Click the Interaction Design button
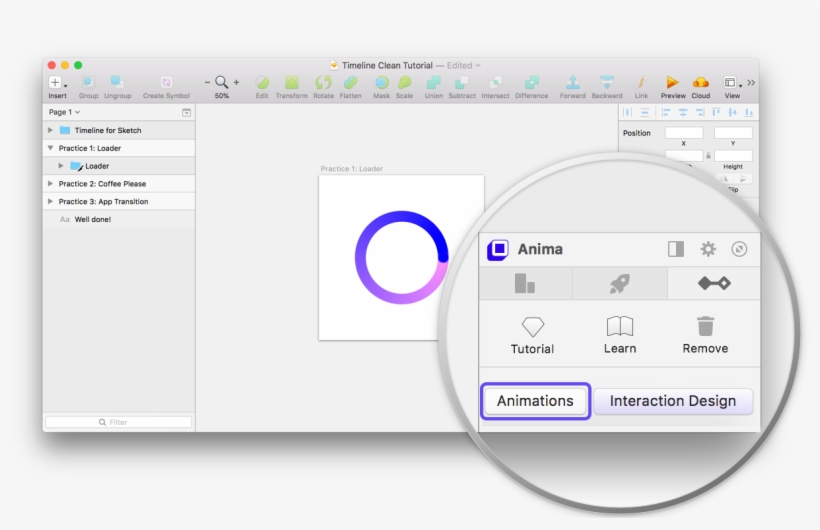The width and height of the screenshot is (820, 530). click(673, 401)
